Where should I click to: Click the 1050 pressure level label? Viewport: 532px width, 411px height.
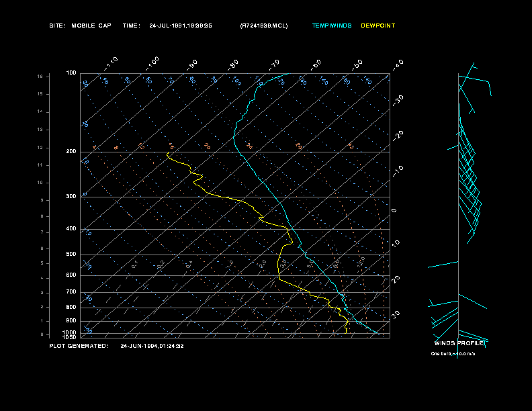[71, 337]
